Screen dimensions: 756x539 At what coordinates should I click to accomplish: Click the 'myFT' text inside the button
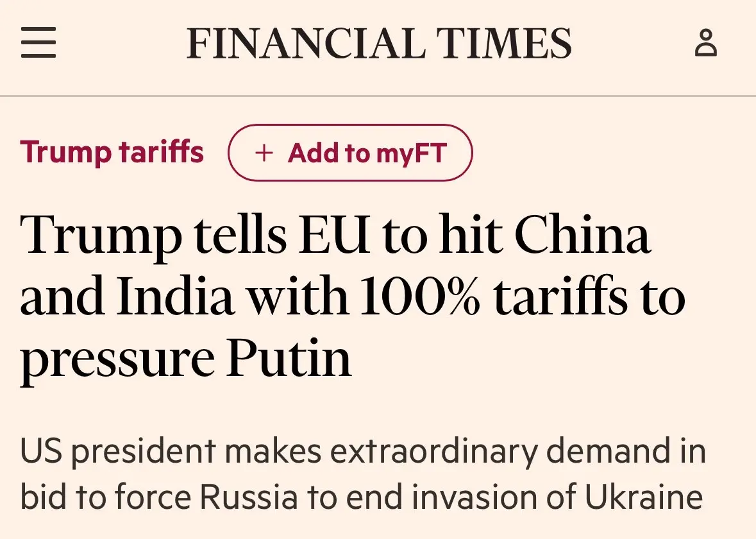coord(411,153)
